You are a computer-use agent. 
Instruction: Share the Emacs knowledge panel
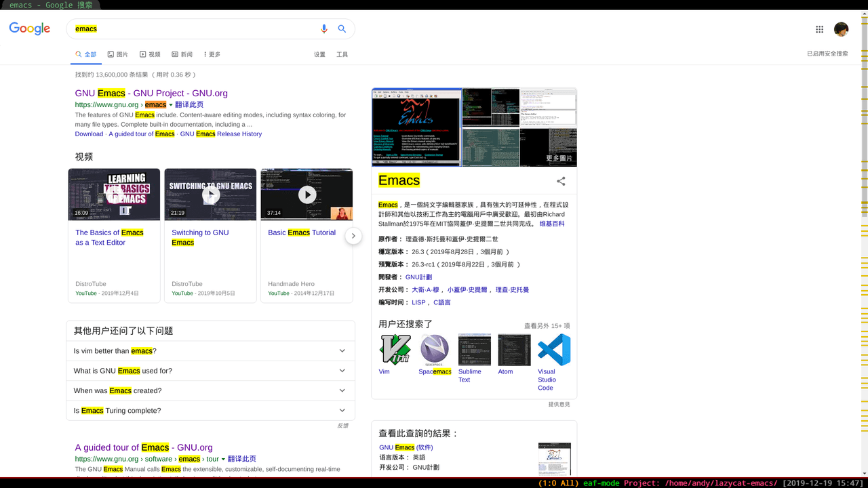tap(561, 181)
